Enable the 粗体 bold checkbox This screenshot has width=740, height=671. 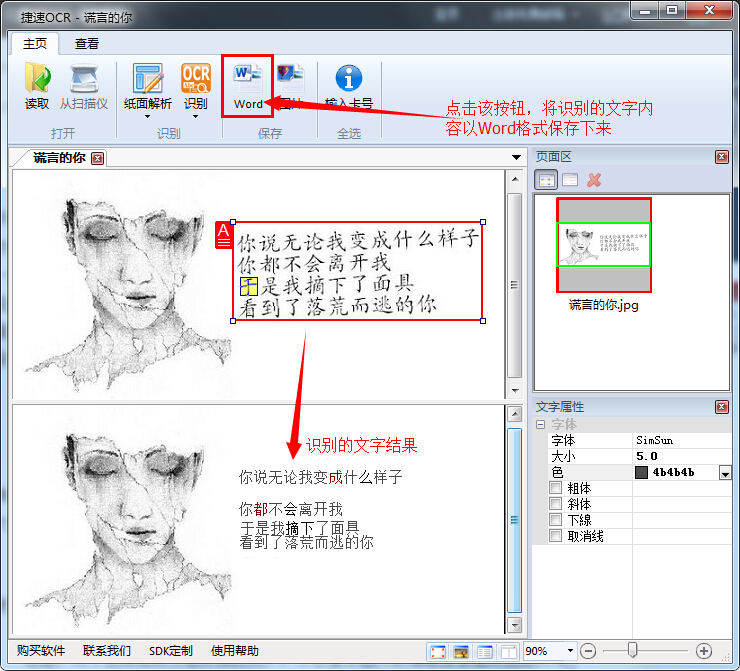pos(555,487)
